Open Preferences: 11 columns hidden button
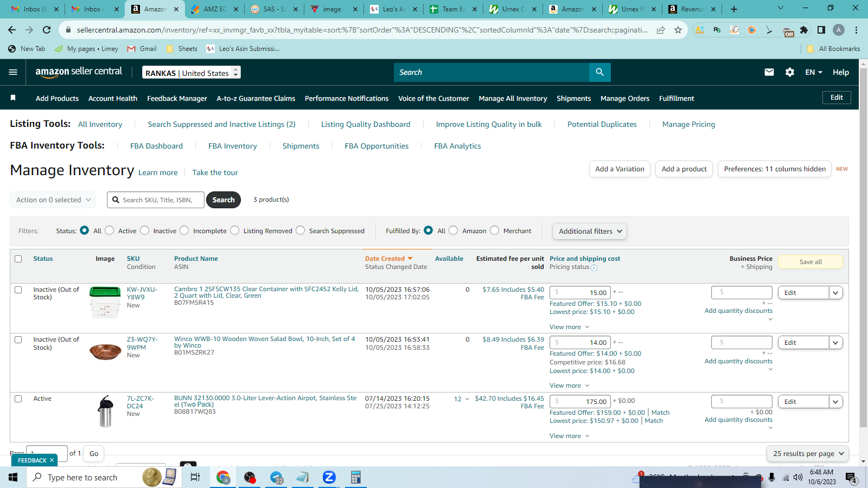Viewport: 868px width, 488px height. point(775,169)
